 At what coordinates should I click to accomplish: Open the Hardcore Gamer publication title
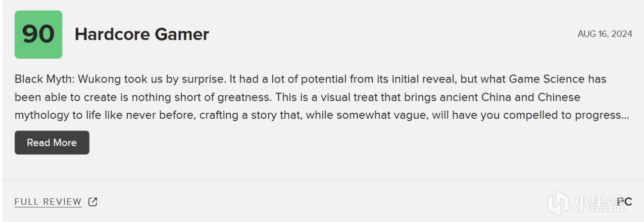click(141, 34)
